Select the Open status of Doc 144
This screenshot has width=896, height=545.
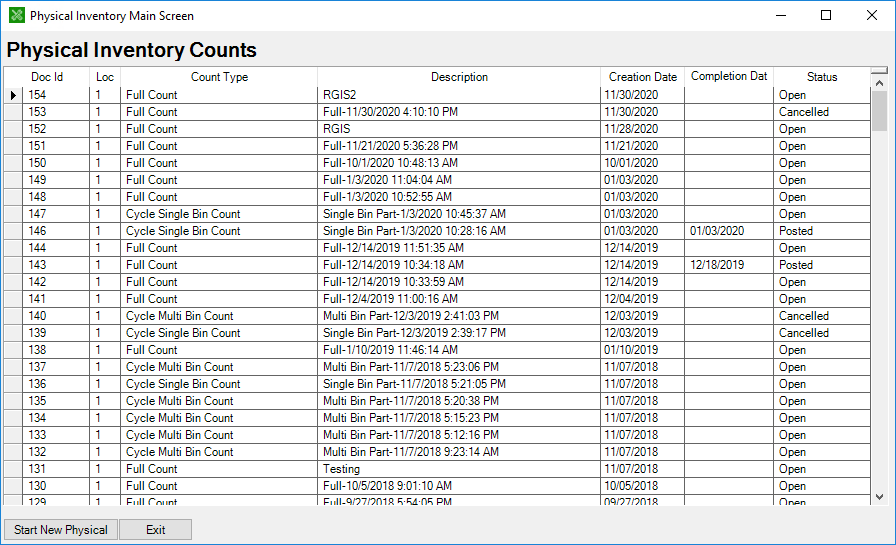point(822,248)
